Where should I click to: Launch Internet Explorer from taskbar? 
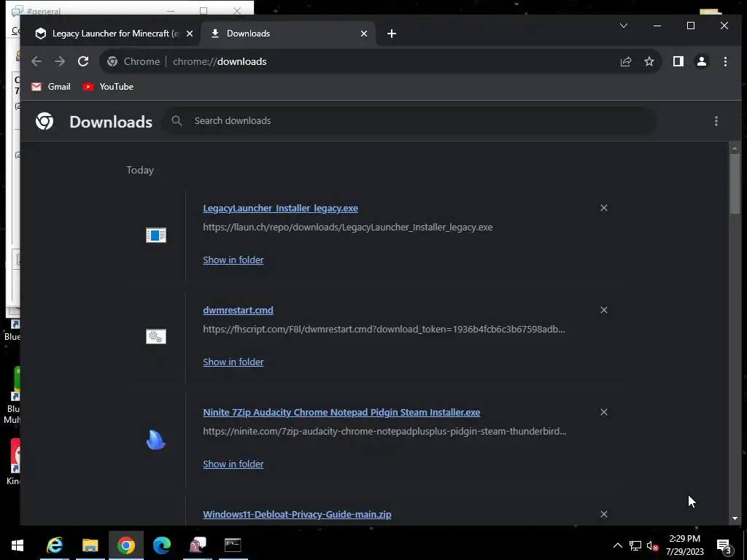click(55, 545)
